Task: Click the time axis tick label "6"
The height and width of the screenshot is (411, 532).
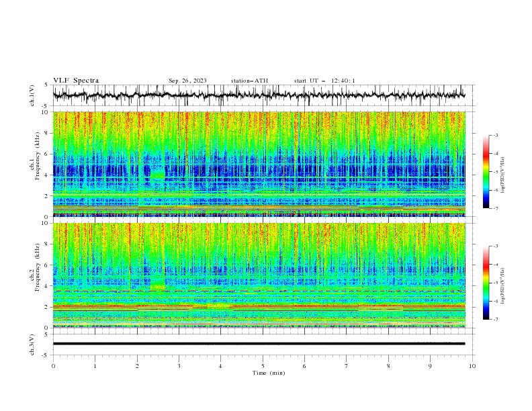Action: point(304,366)
